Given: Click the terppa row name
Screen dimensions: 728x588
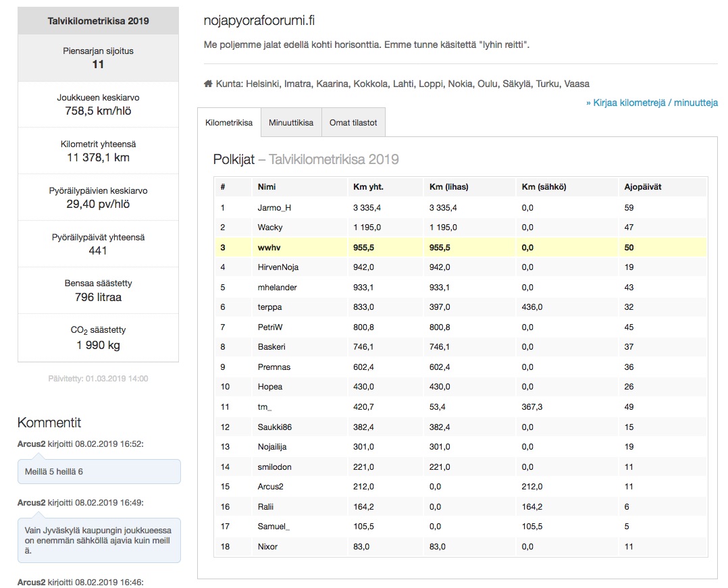Looking at the screenshot, I should 269,307.
